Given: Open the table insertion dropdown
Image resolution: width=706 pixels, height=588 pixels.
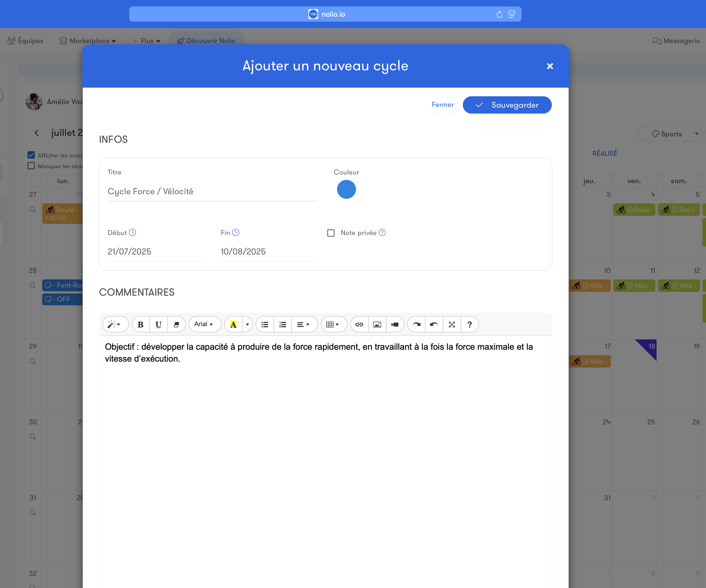Looking at the screenshot, I should tap(334, 324).
